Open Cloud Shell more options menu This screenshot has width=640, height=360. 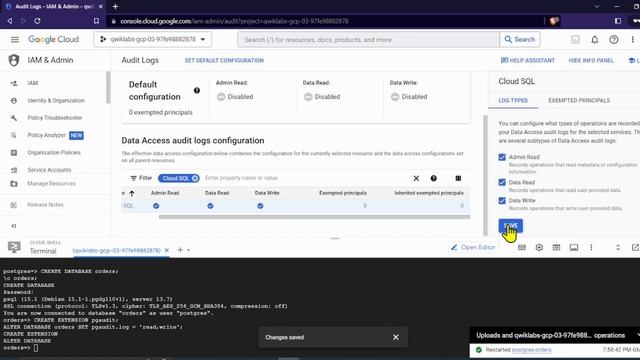point(591,247)
